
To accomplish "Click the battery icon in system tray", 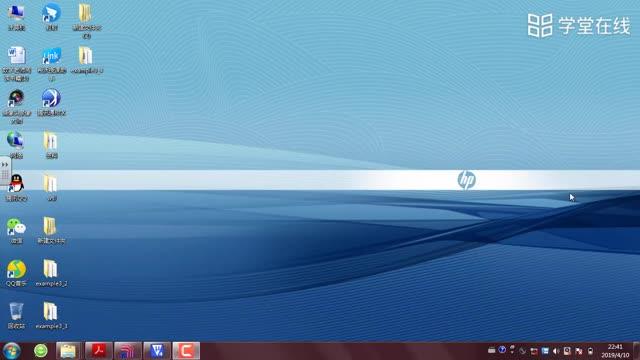I will coord(590,351).
